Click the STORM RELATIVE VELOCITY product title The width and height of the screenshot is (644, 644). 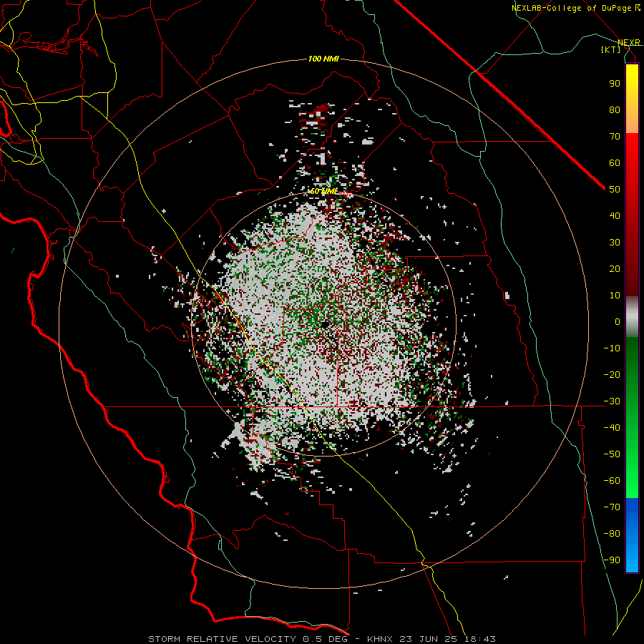point(222,639)
